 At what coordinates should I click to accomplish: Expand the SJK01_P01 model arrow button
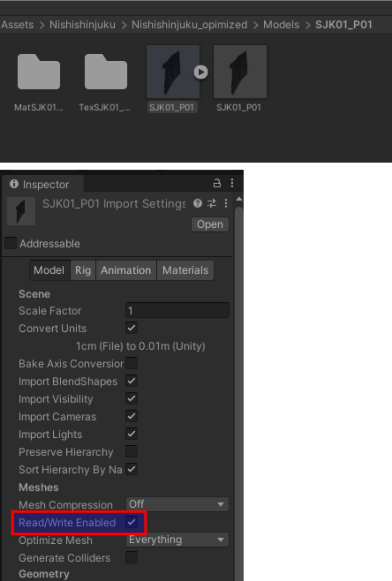click(201, 72)
